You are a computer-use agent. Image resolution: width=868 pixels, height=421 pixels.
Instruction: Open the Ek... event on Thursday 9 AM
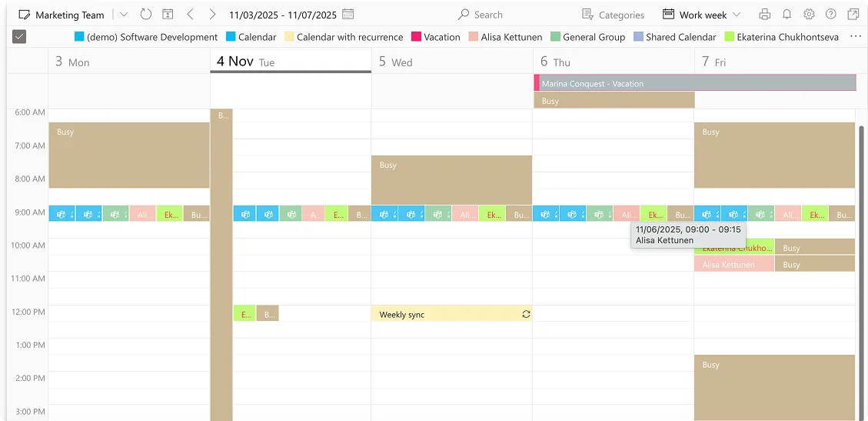653,214
